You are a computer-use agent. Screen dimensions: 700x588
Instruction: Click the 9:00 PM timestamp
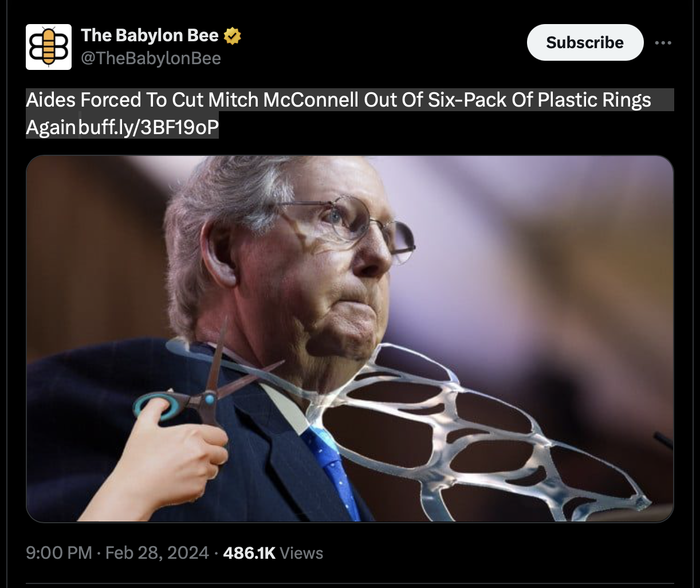pos(58,553)
